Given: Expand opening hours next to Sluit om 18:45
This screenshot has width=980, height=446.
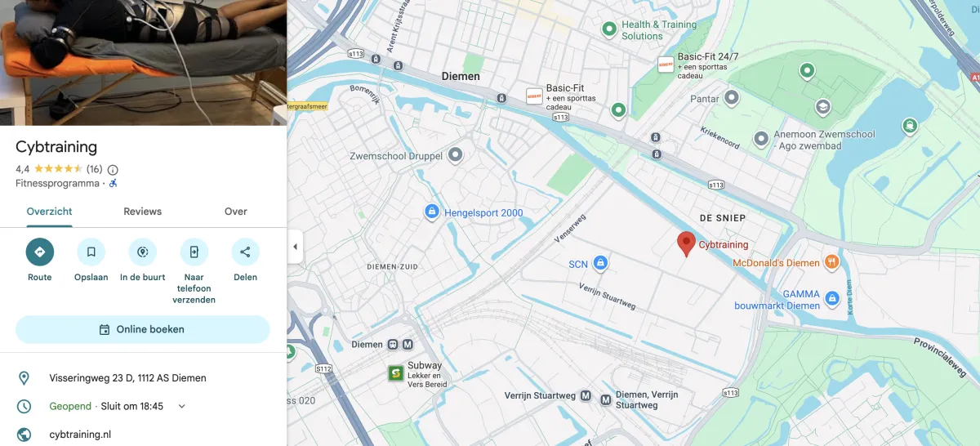Looking at the screenshot, I should coord(182,406).
